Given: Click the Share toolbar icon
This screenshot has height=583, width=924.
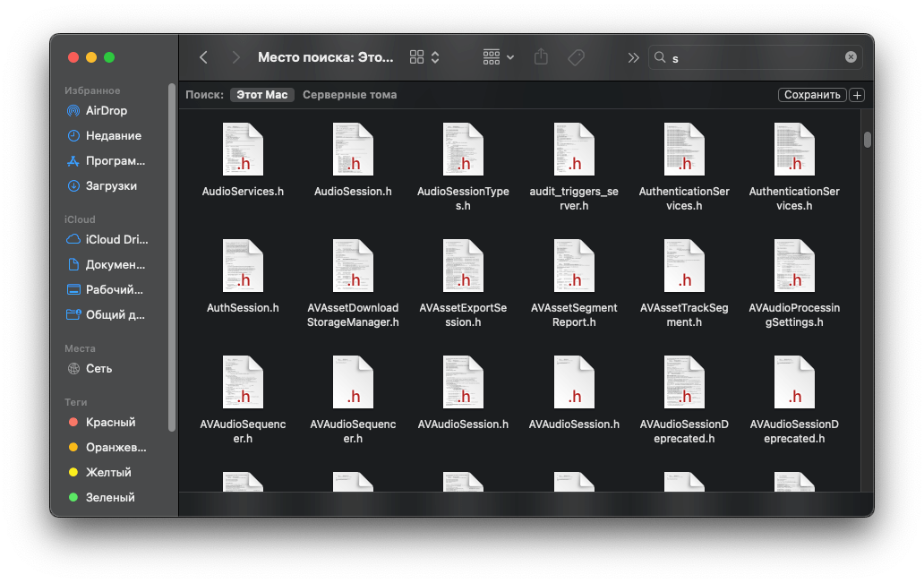Looking at the screenshot, I should coord(541,57).
